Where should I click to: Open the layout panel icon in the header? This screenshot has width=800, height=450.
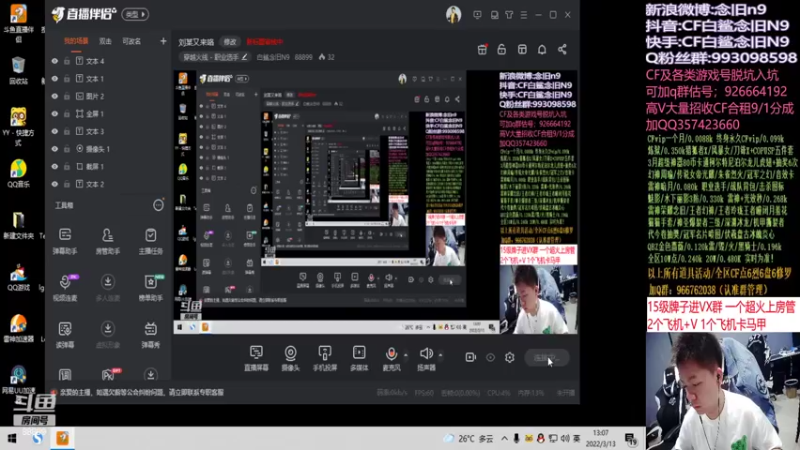point(522,49)
